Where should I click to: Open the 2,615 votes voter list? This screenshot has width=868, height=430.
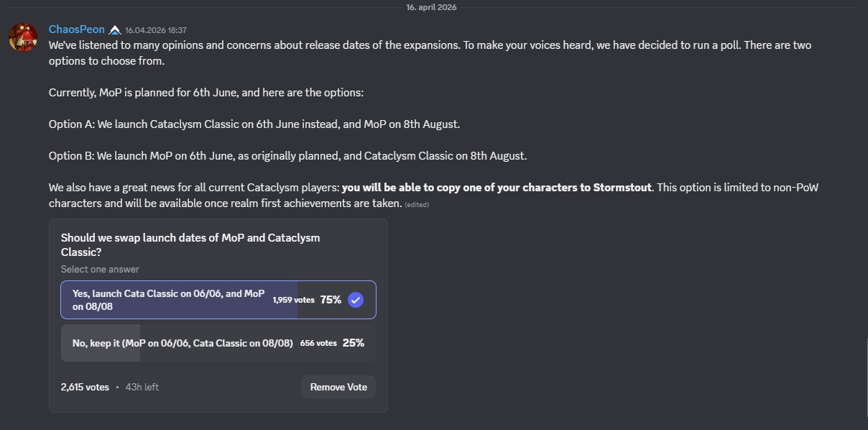coord(85,387)
